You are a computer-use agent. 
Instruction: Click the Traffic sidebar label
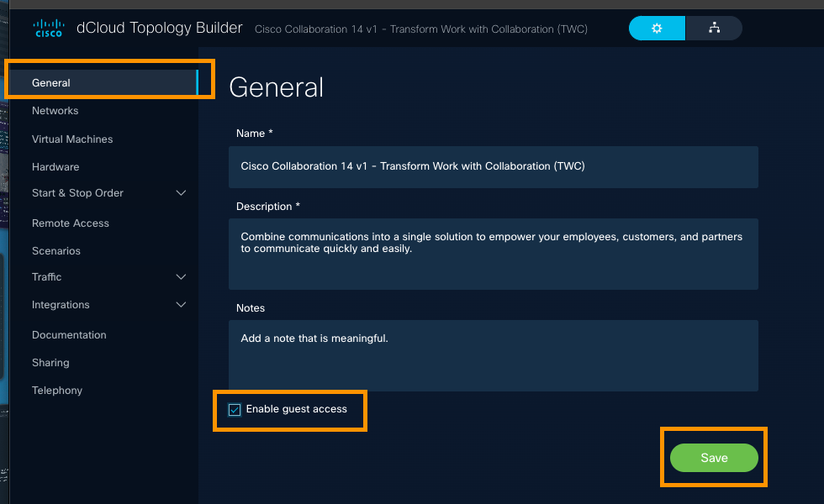pyautogui.click(x=46, y=277)
